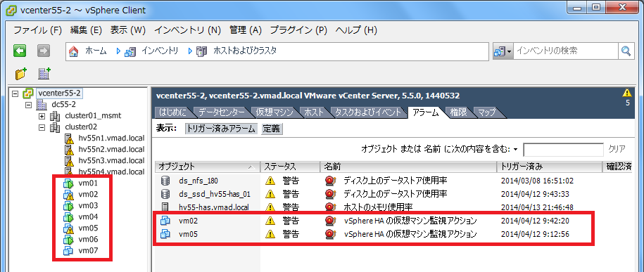Image resolution: width=644 pixels, height=272 pixels.
Task: Click the vm07 virtual machine icon in tree
Action: (68, 250)
